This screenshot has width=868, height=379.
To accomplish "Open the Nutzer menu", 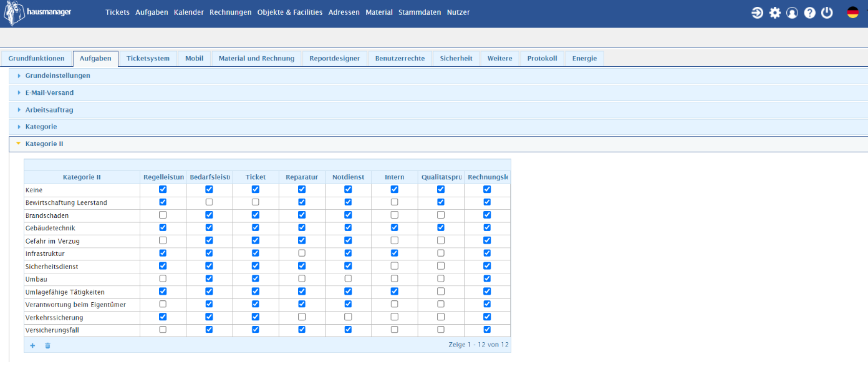I will [x=458, y=12].
